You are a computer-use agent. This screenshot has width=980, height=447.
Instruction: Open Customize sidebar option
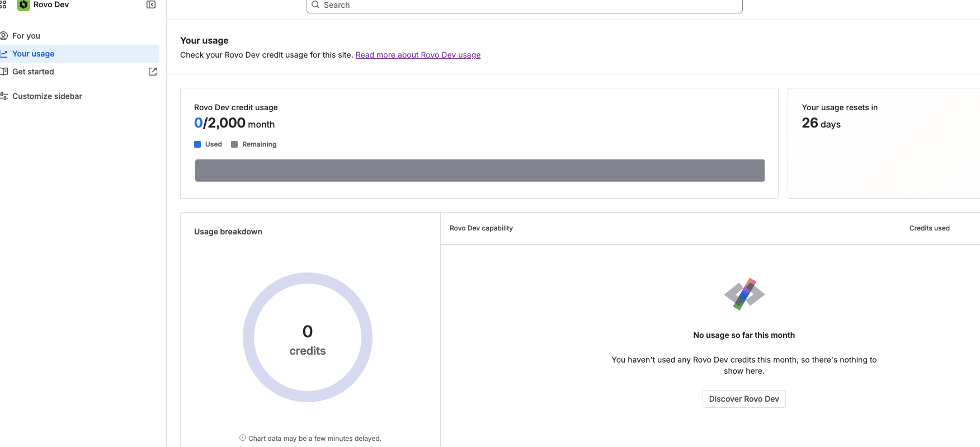[x=47, y=96]
